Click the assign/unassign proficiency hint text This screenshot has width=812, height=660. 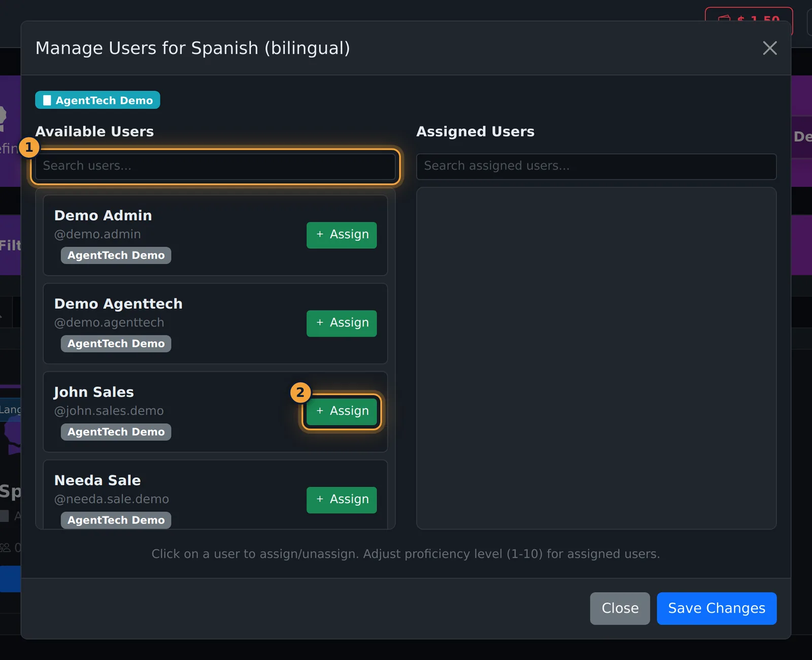(405, 554)
